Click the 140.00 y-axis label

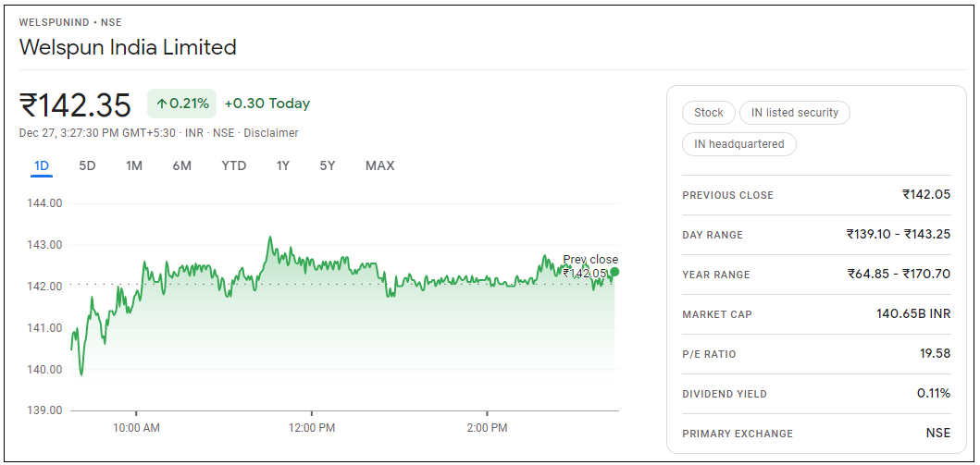tap(45, 370)
